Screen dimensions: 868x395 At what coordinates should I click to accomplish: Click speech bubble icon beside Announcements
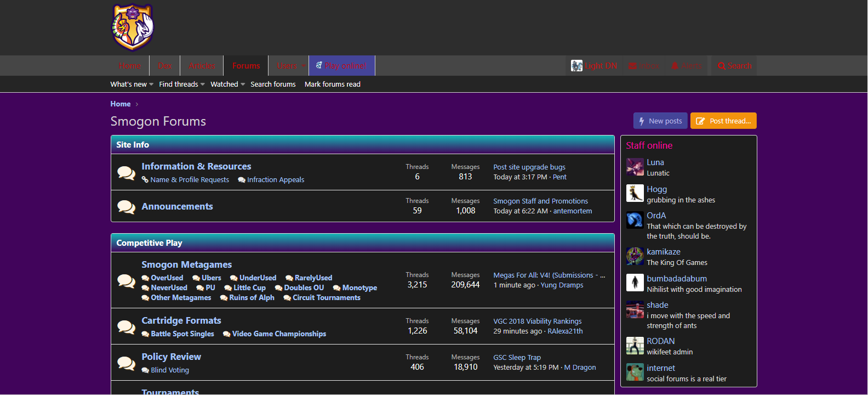126,207
